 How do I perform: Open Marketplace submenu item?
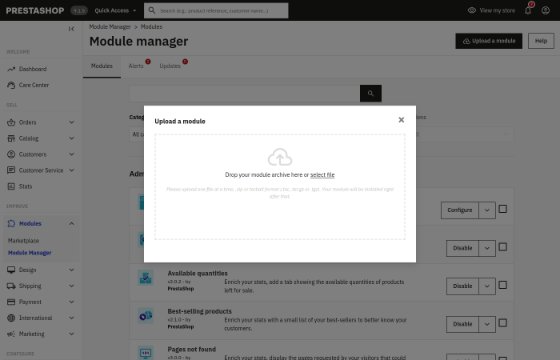click(x=24, y=241)
